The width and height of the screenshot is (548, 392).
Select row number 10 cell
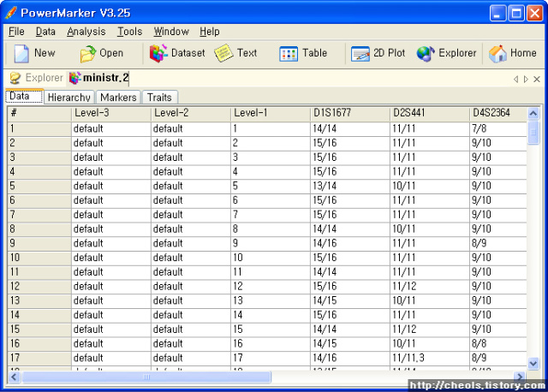coord(39,258)
